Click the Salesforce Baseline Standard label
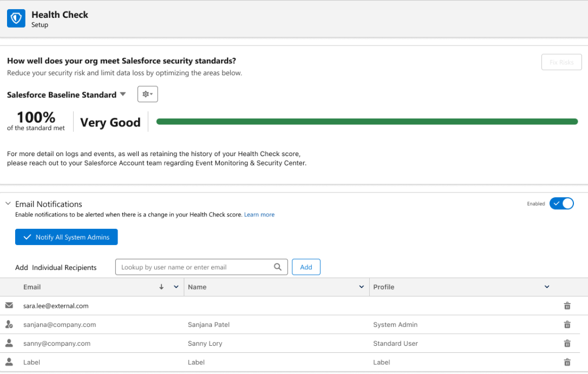This screenshot has width=588, height=374. 62,95
